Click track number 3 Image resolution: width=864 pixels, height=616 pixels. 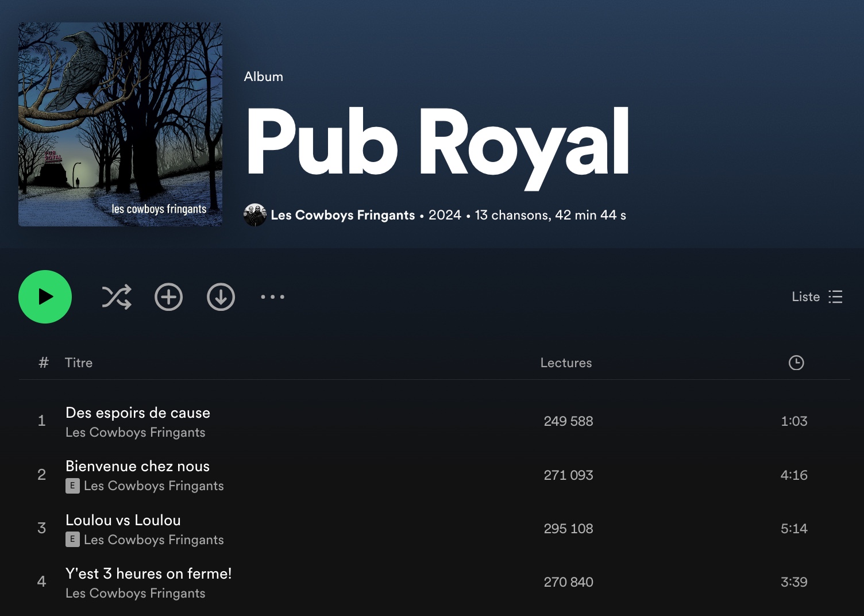41,528
